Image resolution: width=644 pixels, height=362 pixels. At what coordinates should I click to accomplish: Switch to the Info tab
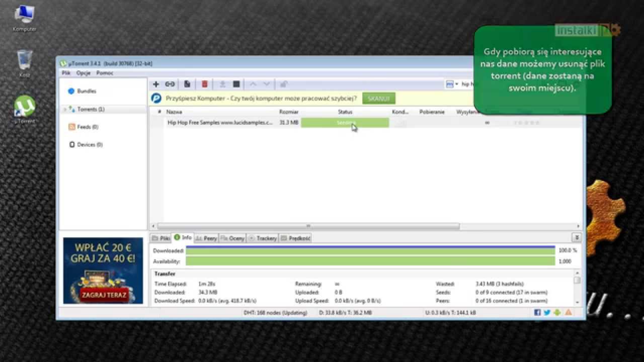coord(183,238)
